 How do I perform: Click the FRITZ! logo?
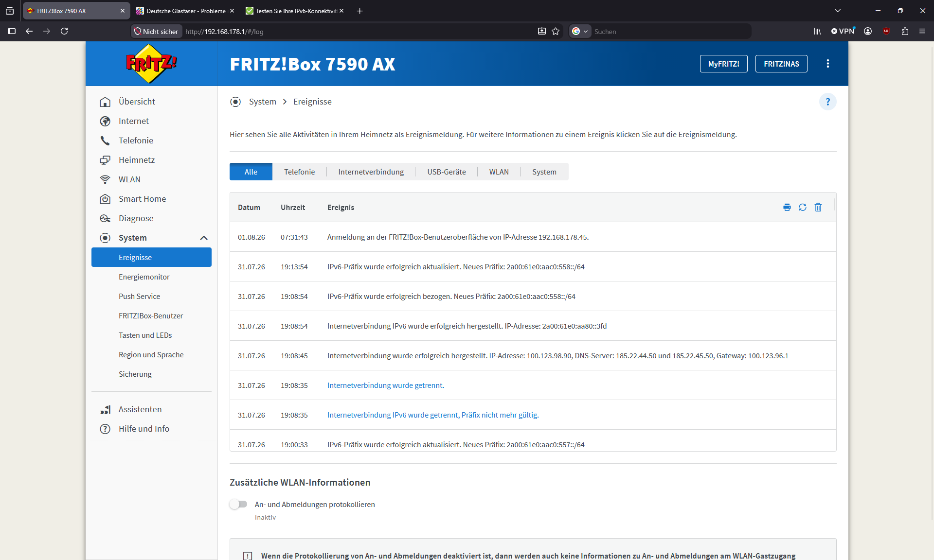[x=151, y=64]
